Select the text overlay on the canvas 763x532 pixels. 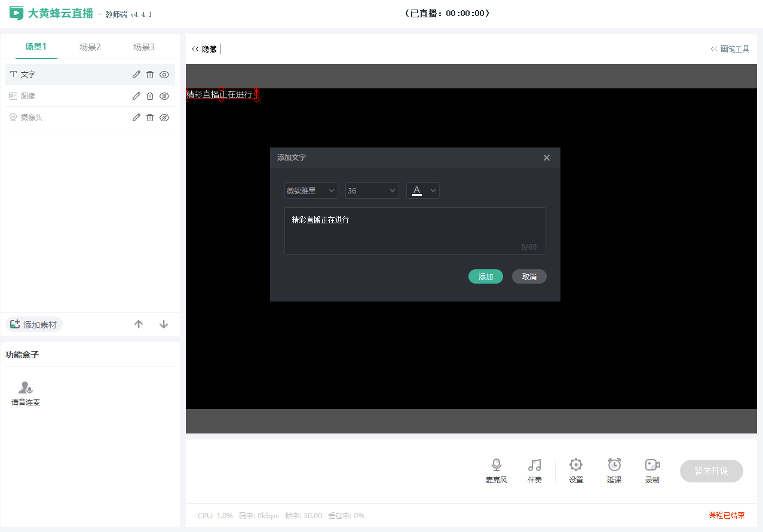pos(222,94)
